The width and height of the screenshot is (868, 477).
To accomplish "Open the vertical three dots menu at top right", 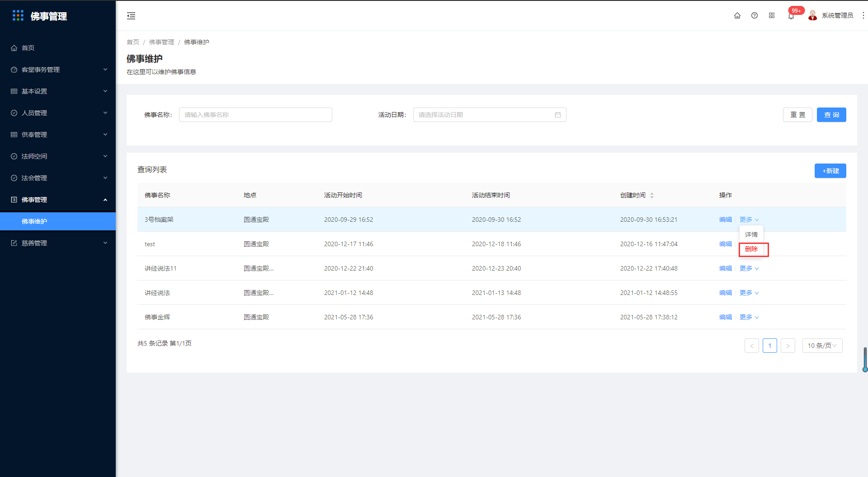I will pyautogui.click(x=863, y=15).
